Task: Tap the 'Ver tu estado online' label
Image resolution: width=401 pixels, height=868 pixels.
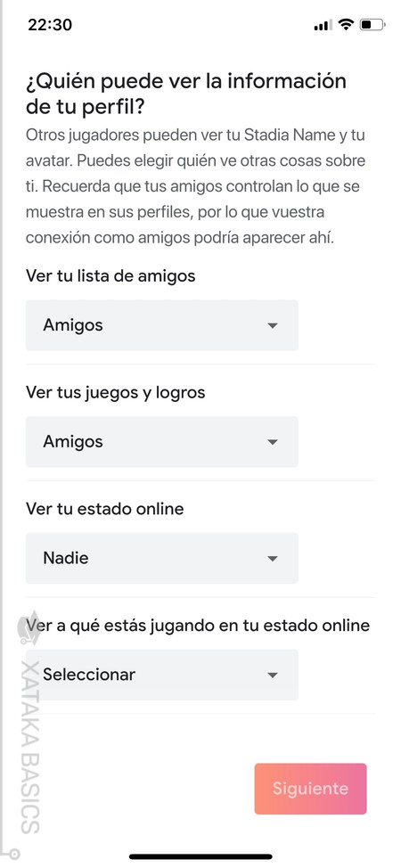Action: click(104, 509)
